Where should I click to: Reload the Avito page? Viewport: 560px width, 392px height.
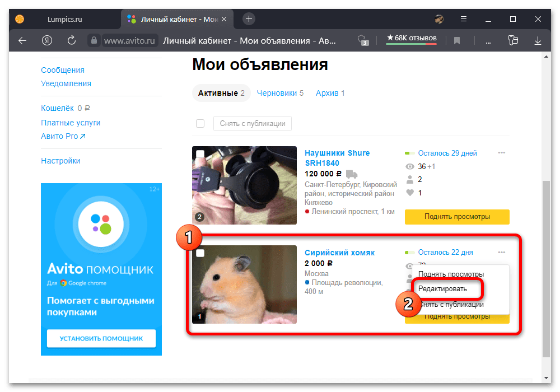click(x=71, y=40)
